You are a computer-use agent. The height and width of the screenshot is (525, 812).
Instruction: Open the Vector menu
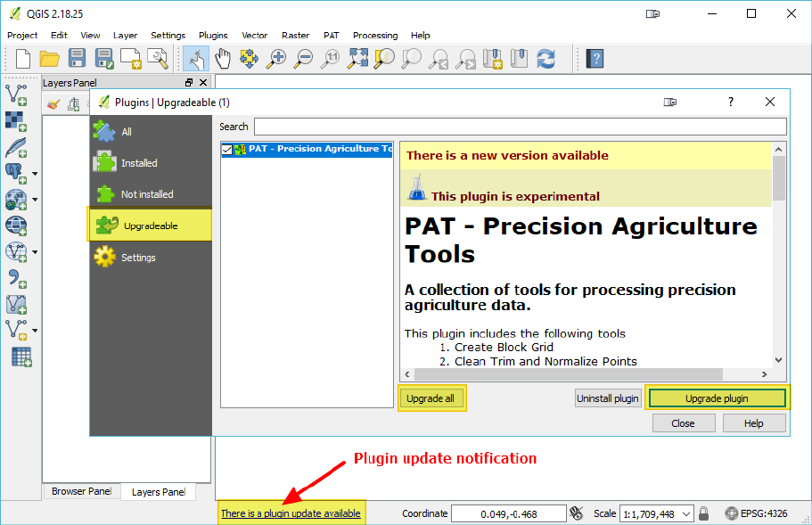(254, 35)
